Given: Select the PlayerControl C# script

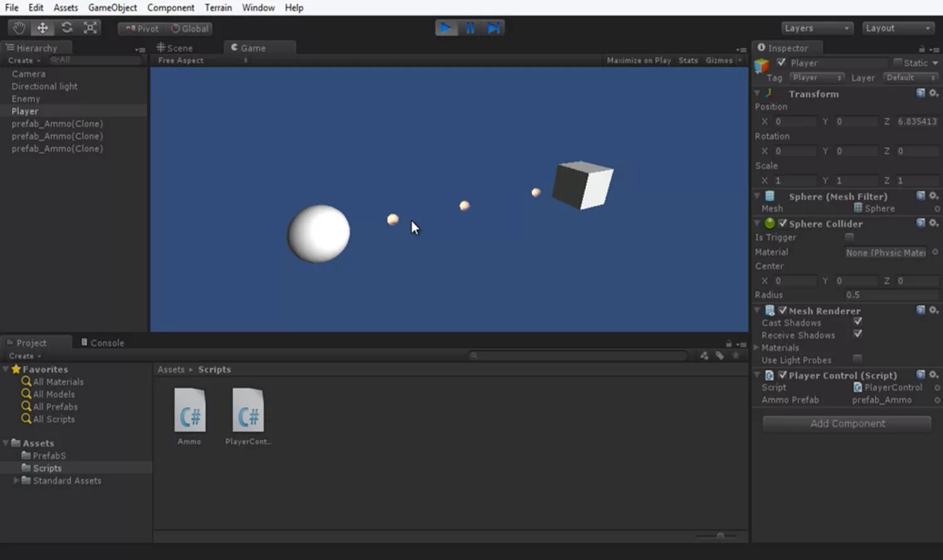Looking at the screenshot, I should [x=248, y=416].
